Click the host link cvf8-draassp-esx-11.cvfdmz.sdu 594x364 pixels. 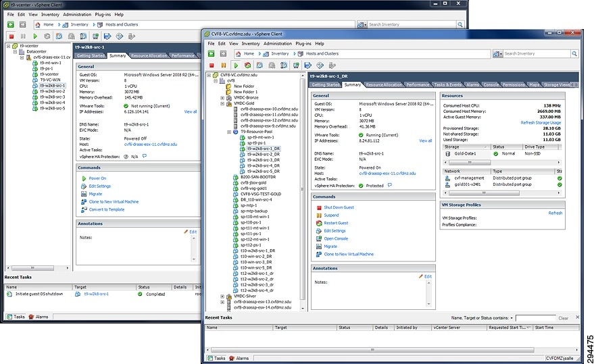click(387, 174)
